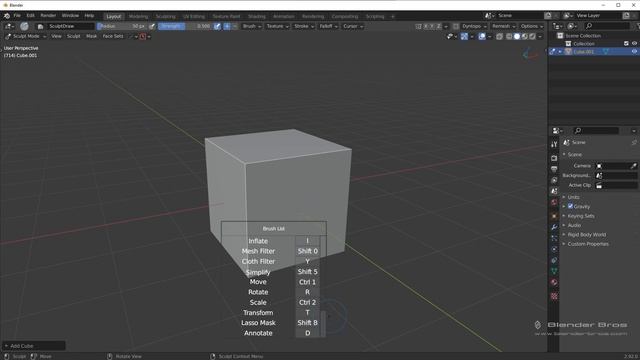This screenshot has width=640, height=360.
Task: Open the Falloff dropdown
Action: tap(328, 26)
